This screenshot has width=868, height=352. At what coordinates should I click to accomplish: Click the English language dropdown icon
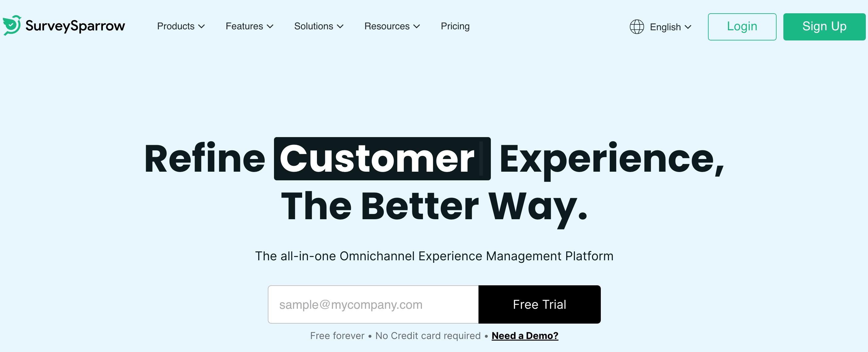(x=689, y=27)
